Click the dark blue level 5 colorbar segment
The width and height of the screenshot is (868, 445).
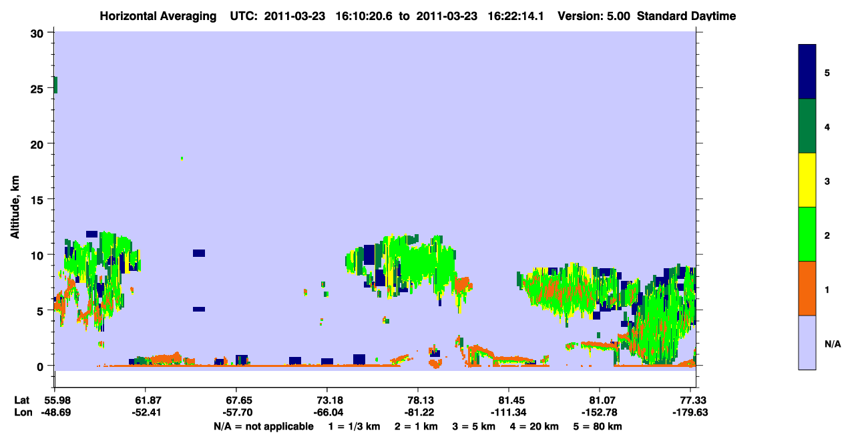coord(807,72)
